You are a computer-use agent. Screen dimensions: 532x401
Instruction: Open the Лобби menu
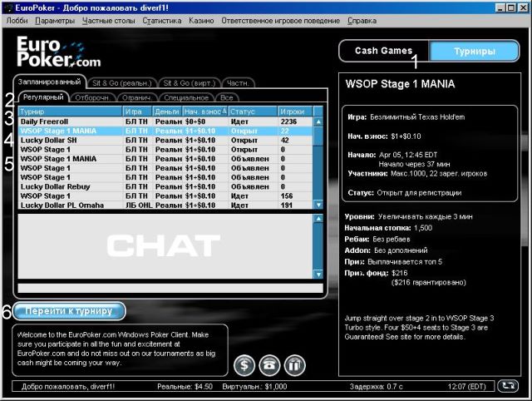17,21
